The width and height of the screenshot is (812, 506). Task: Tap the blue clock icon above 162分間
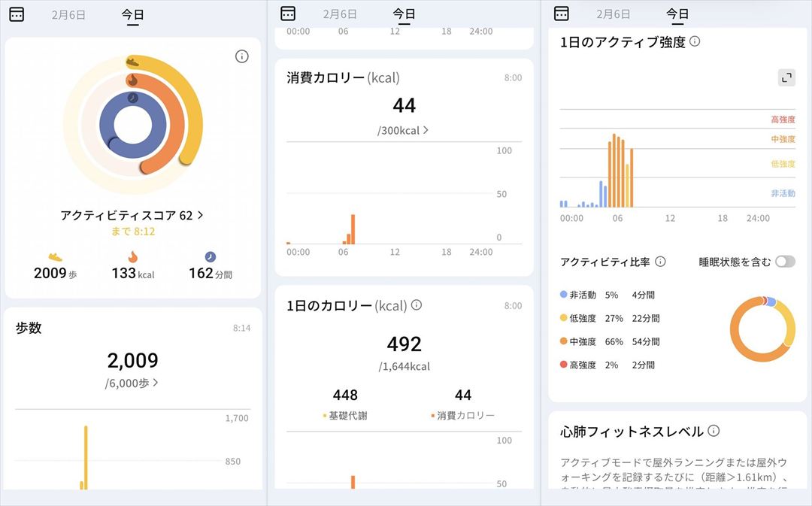point(210,257)
